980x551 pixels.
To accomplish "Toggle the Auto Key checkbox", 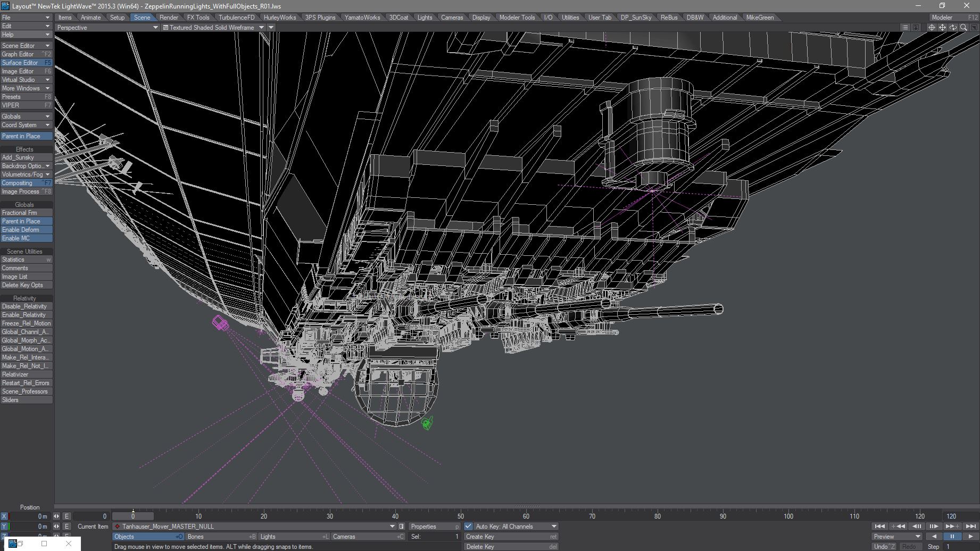I will click(x=469, y=527).
